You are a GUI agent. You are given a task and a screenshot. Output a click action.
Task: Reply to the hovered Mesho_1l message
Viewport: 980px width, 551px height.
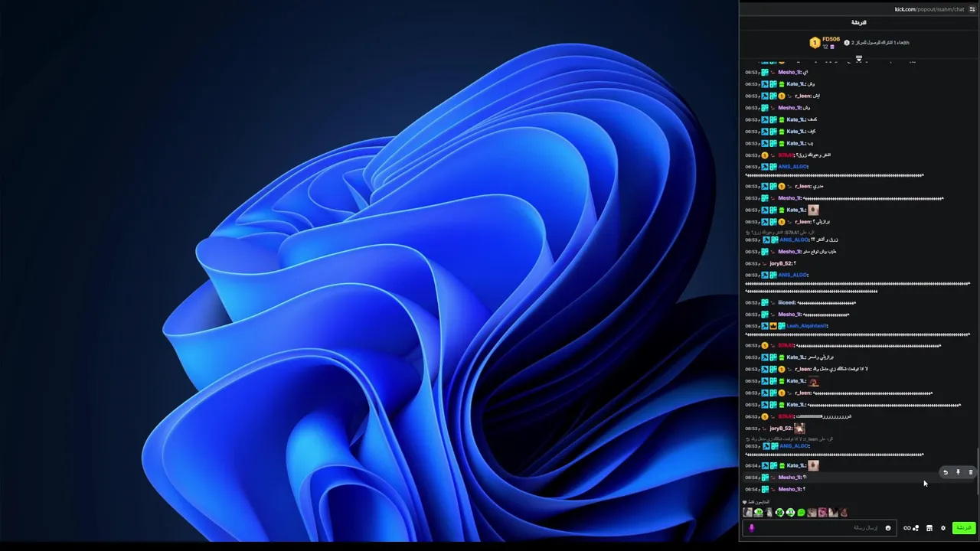click(x=946, y=472)
